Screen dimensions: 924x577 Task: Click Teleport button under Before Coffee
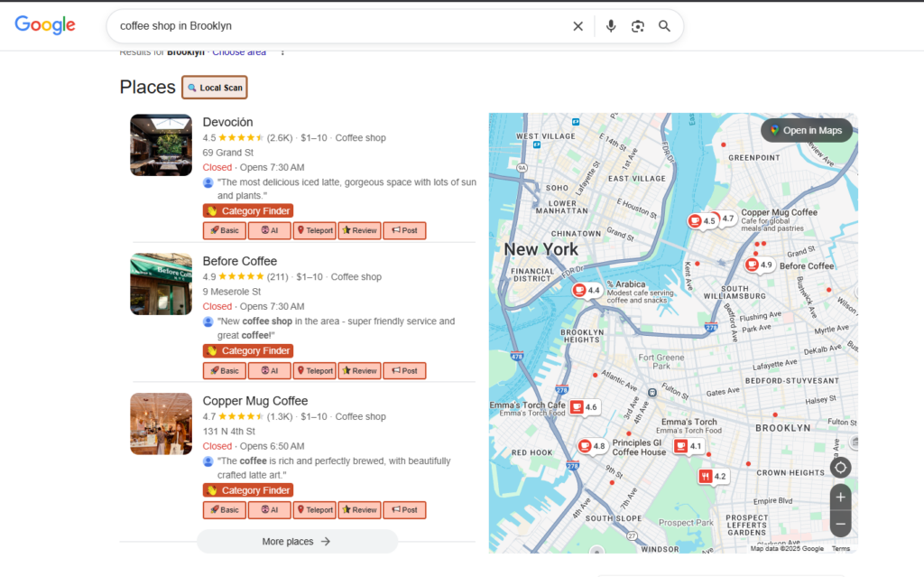tap(315, 370)
